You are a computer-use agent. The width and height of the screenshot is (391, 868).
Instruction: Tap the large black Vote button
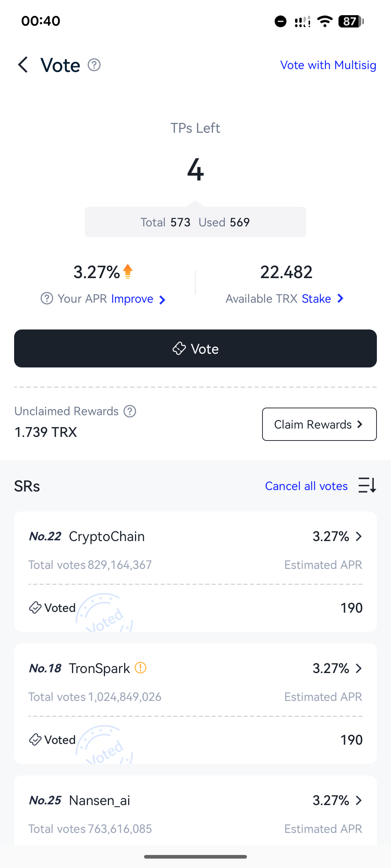(x=195, y=348)
